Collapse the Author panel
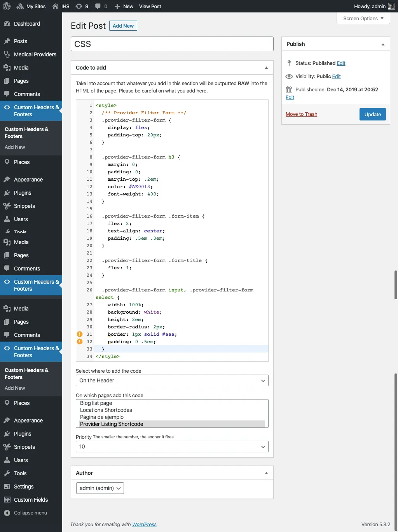 (266, 473)
